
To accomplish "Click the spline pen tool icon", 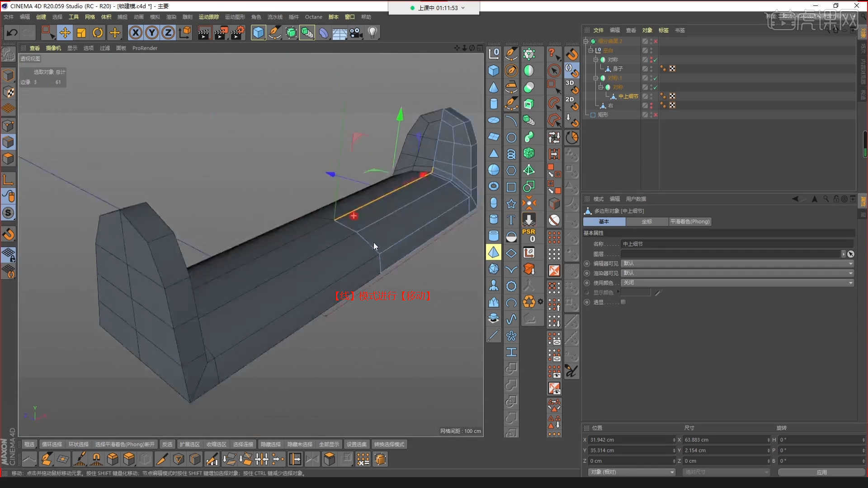I will pos(274,33).
